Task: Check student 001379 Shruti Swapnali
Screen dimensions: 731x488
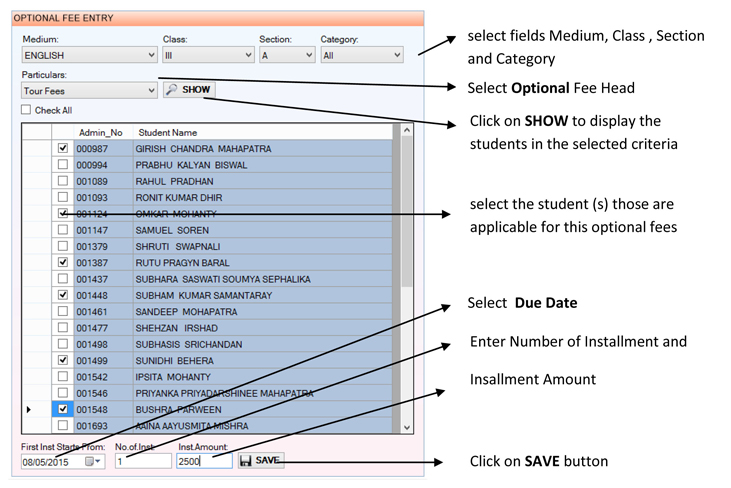Action: tap(62, 246)
